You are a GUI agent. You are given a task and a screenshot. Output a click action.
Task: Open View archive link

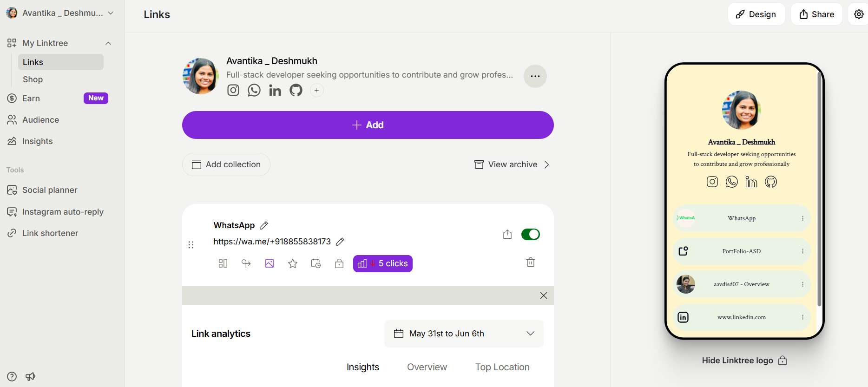pyautogui.click(x=512, y=164)
